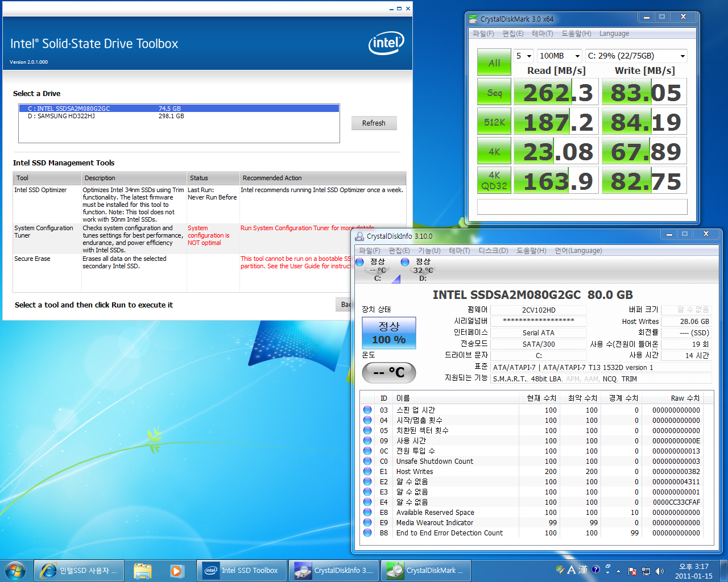The height and width of the screenshot is (582, 728).
Task: Open CrystalDiskInfo 편집(E) menu
Action: pos(399,251)
